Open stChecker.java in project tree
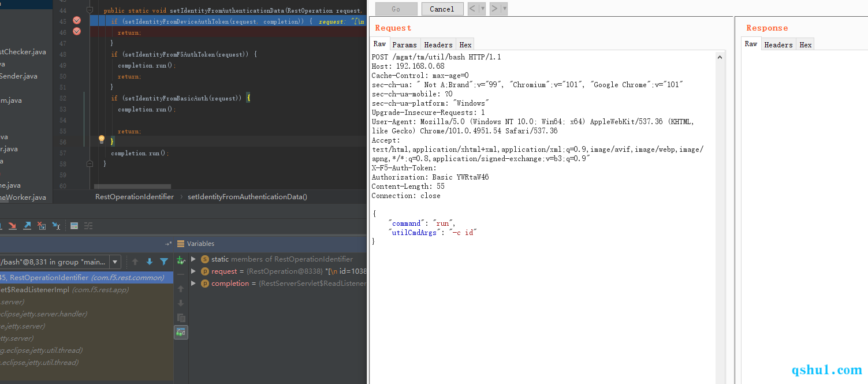868x384 pixels. 23,52
